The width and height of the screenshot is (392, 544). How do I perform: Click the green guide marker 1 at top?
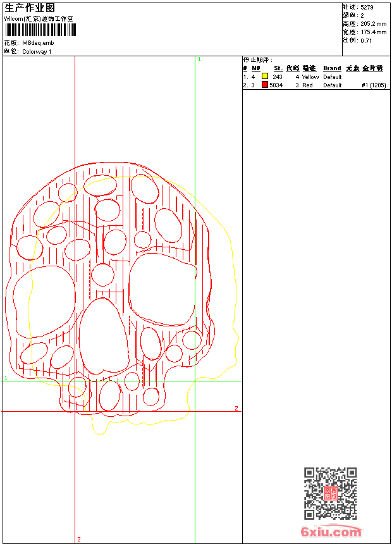click(199, 59)
